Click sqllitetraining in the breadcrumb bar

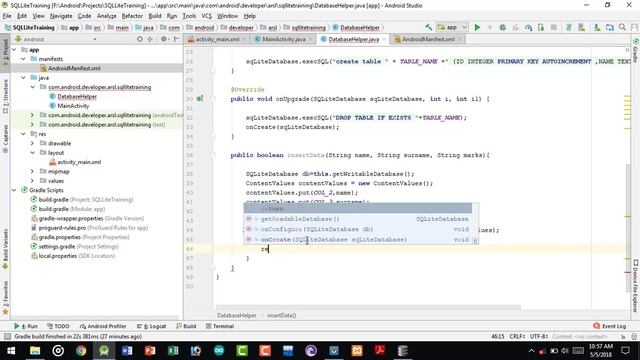point(309,27)
